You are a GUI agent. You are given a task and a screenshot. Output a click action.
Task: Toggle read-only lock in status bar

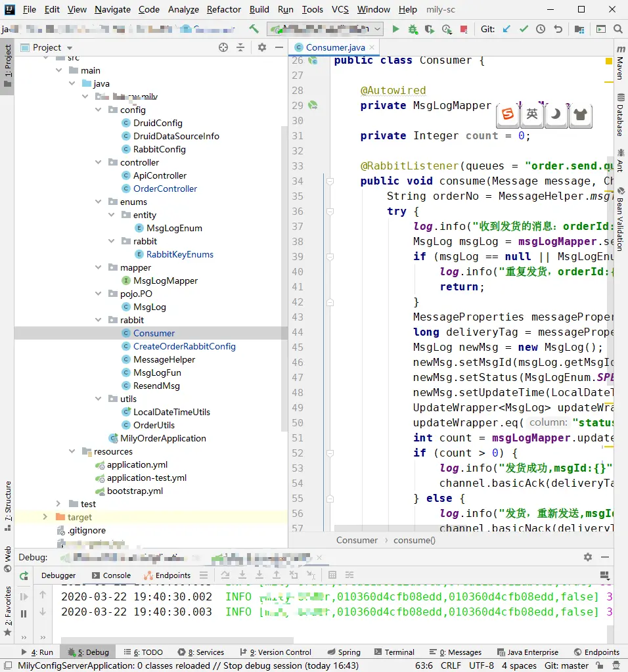(x=599, y=665)
